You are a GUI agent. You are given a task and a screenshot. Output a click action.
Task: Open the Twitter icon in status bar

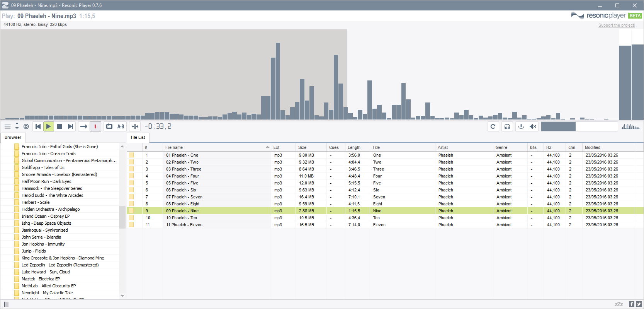pyautogui.click(x=639, y=304)
